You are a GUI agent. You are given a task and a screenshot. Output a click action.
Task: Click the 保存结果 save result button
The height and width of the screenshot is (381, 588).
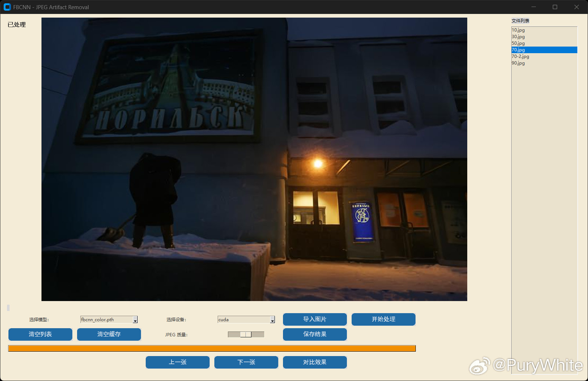click(315, 334)
